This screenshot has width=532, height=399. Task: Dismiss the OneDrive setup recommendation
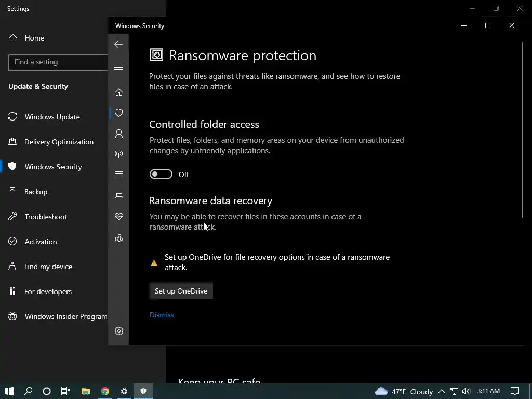click(x=162, y=315)
